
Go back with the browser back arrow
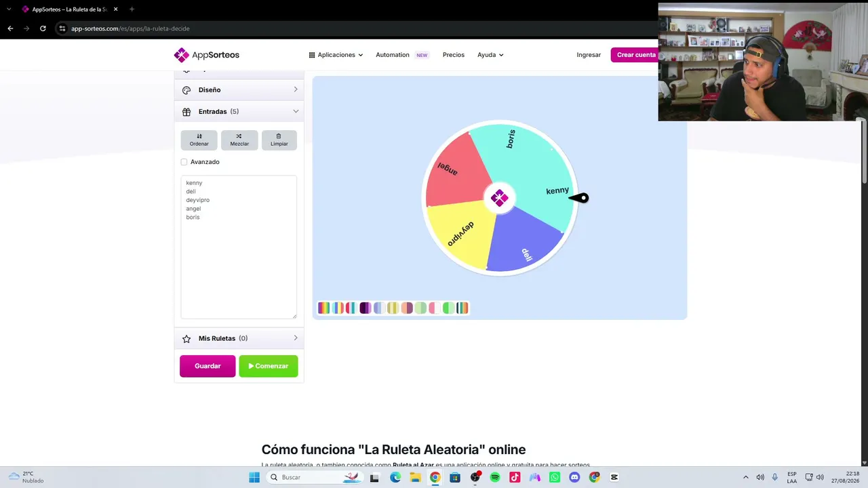(10, 28)
